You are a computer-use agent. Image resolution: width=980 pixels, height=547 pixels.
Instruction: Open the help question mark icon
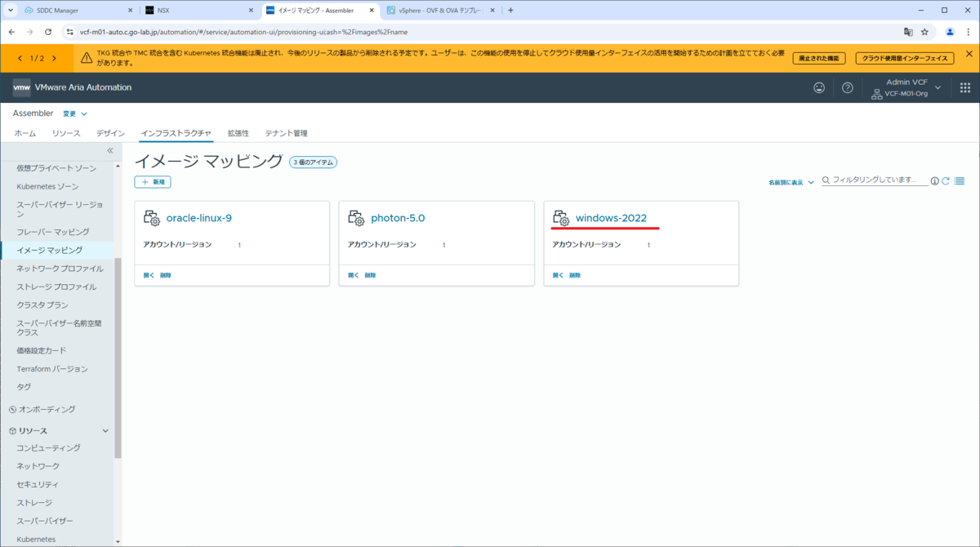point(848,87)
